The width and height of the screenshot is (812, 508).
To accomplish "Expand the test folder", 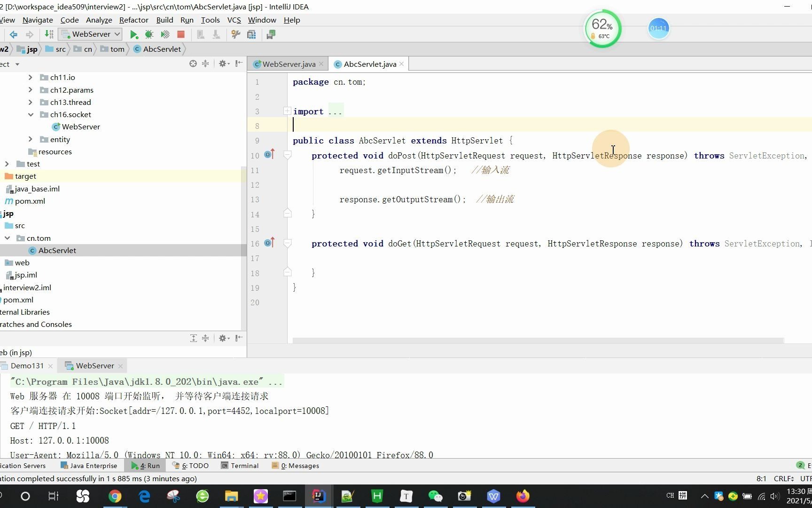I will pyautogui.click(x=7, y=164).
